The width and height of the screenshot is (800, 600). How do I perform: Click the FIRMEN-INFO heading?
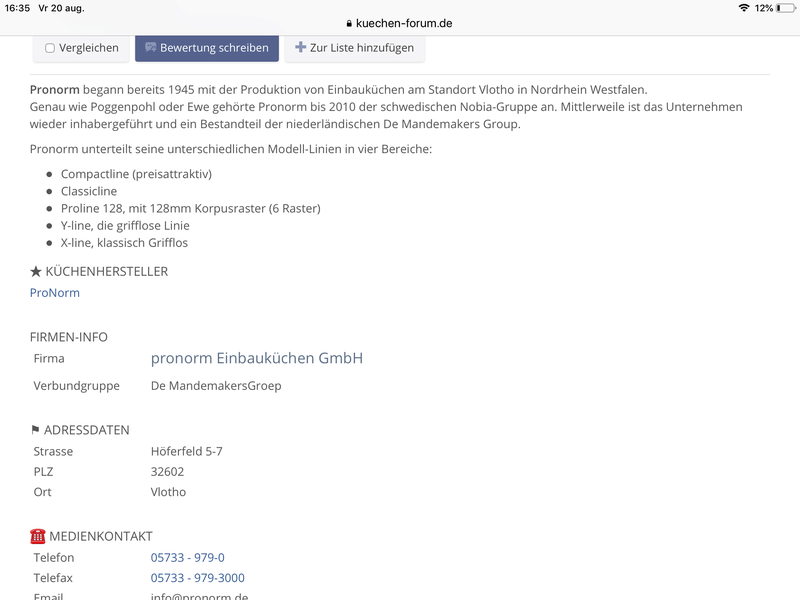(x=68, y=337)
